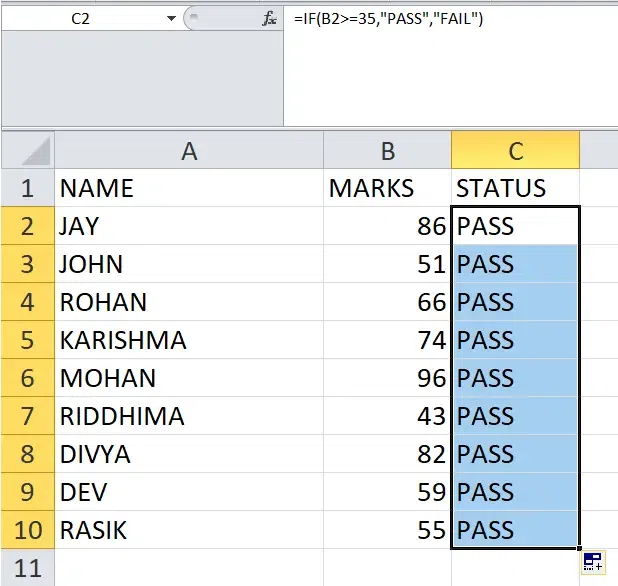618x586 pixels.
Task: Select row 3 header
Action: tap(28, 264)
